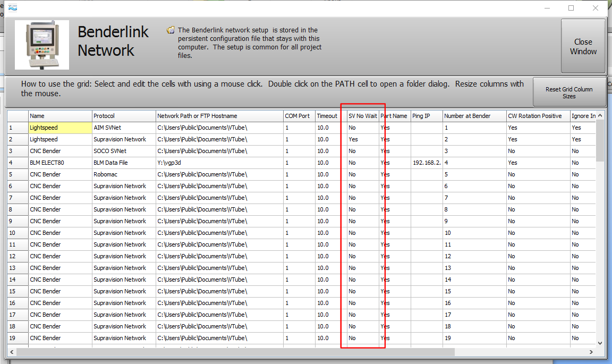Select row header number 10
Image resolution: width=612 pixels, height=364 pixels.
17,233
